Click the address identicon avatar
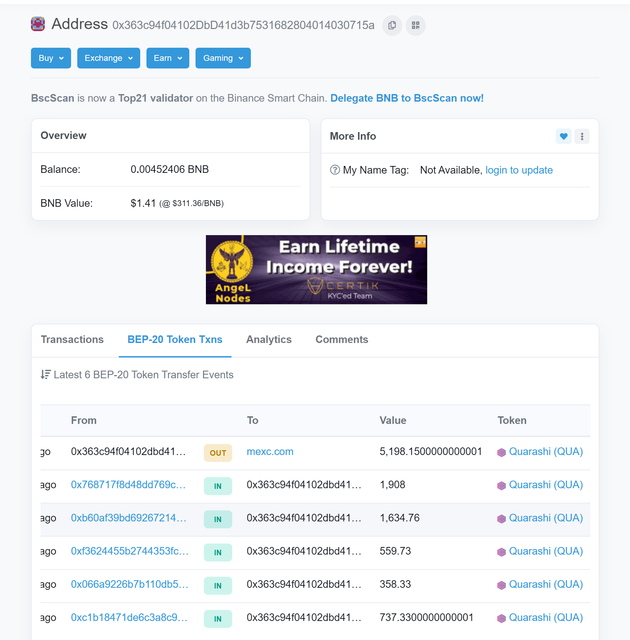Image resolution: width=630 pixels, height=640 pixels. [38, 24]
